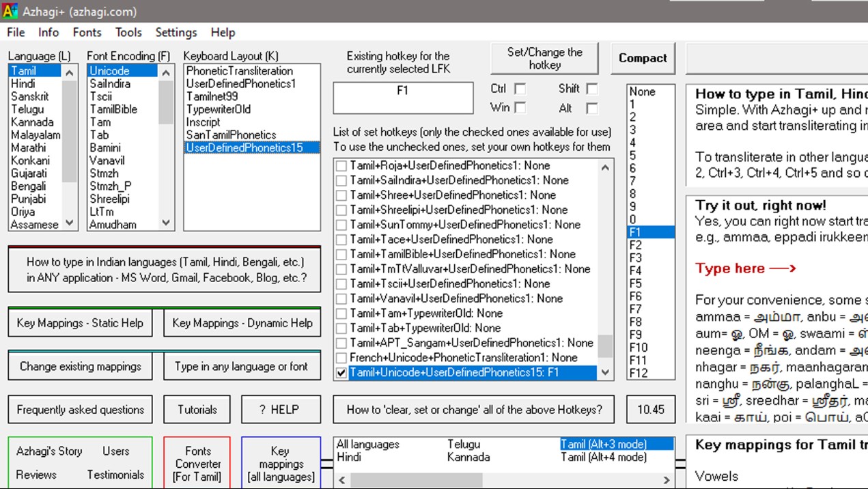The width and height of the screenshot is (868, 489).
Task: Click down arrow of Language list scrollbar
Action: 70,223
